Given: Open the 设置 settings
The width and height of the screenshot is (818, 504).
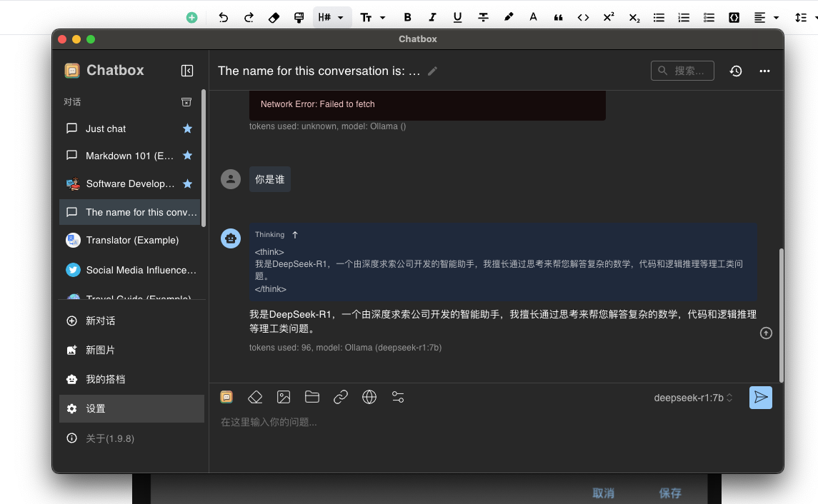Looking at the screenshot, I should click(131, 408).
